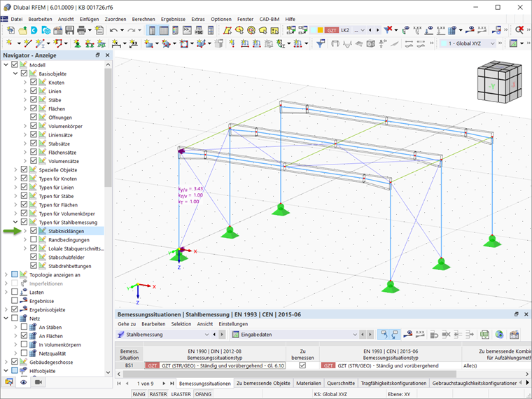The width and height of the screenshot is (532, 399).
Task: Check the Ergebnisse checkbox
Action: point(14,300)
